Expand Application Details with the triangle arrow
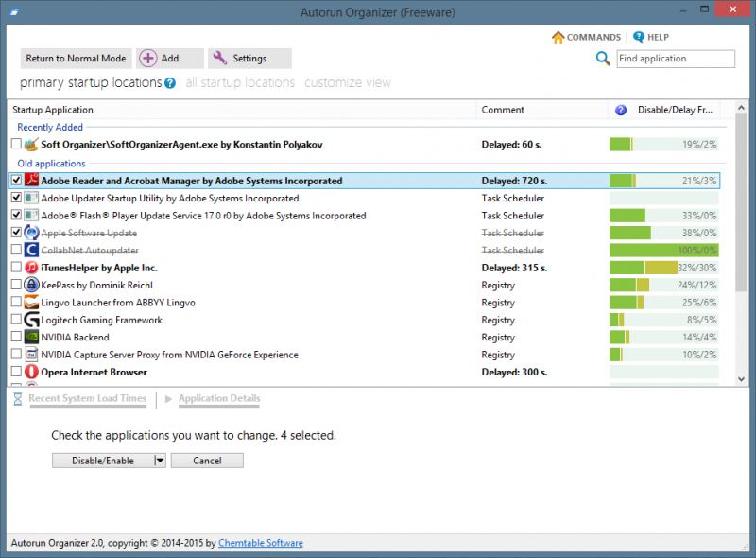 point(168,399)
